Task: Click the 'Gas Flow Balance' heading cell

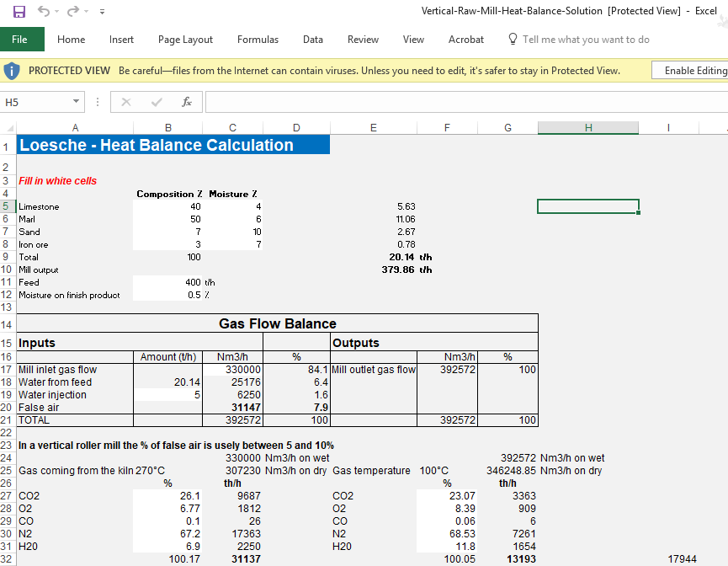Action: click(278, 323)
